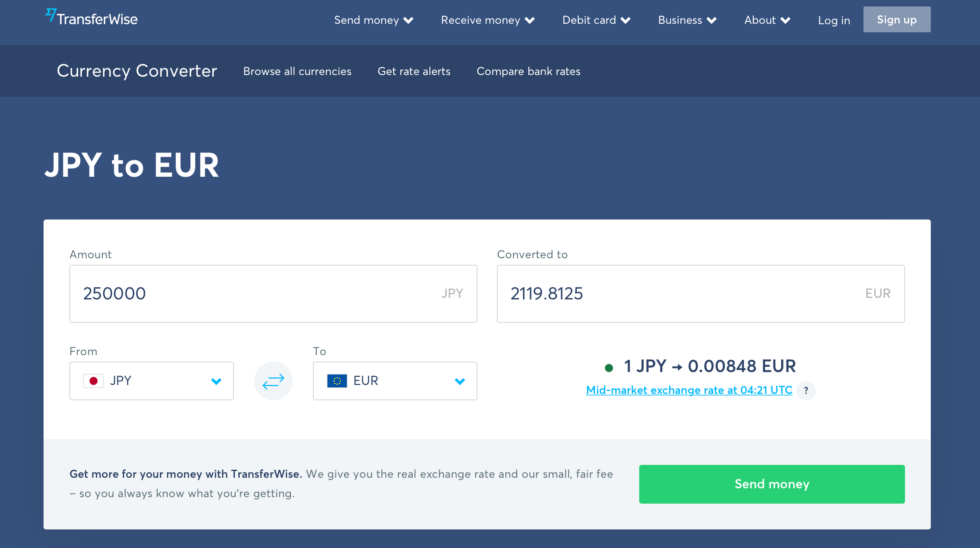
Task: Click the Japan flag icon
Action: coord(94,381)
